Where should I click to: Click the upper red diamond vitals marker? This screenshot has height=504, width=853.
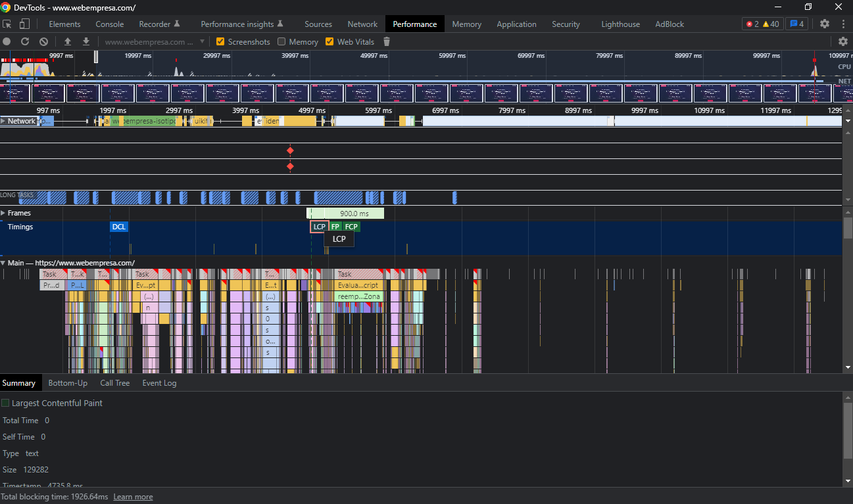(x=290, y=150)
